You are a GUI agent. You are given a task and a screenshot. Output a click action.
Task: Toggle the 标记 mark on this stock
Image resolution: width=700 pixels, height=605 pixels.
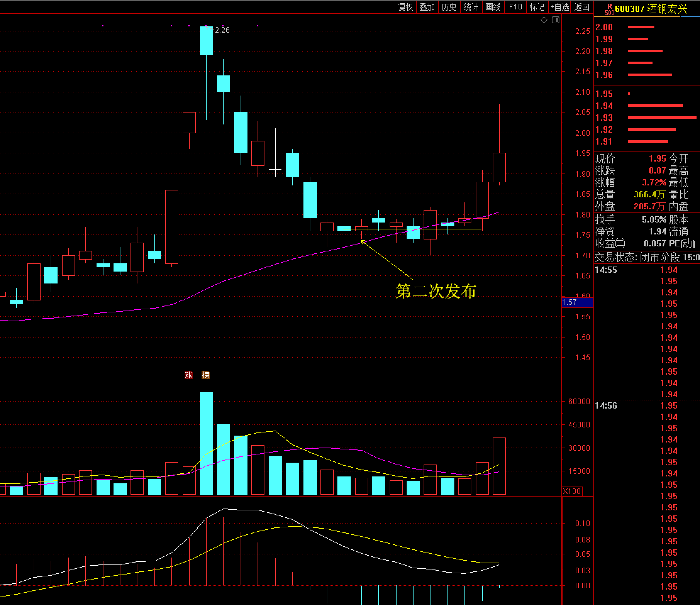(537, 7)
